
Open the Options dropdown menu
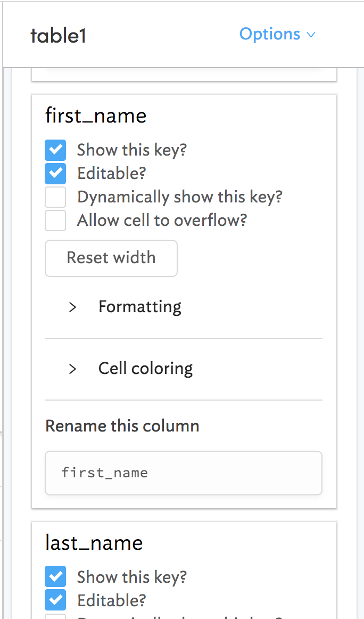pyautogui.click(x=277, y=34)
